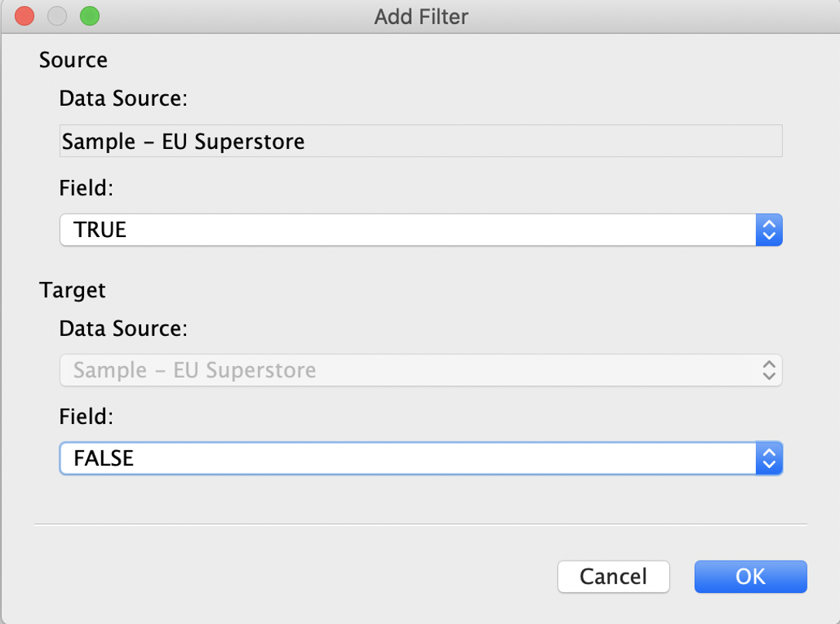Open the Target Data Source dropdown
Viewport: 840px width, 624px height.
421,370
